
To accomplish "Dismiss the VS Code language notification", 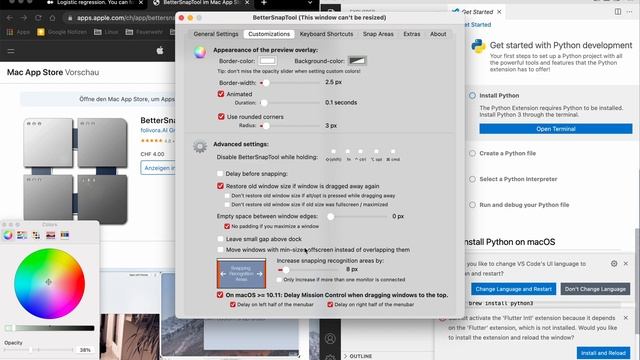I will click(626, 264).
